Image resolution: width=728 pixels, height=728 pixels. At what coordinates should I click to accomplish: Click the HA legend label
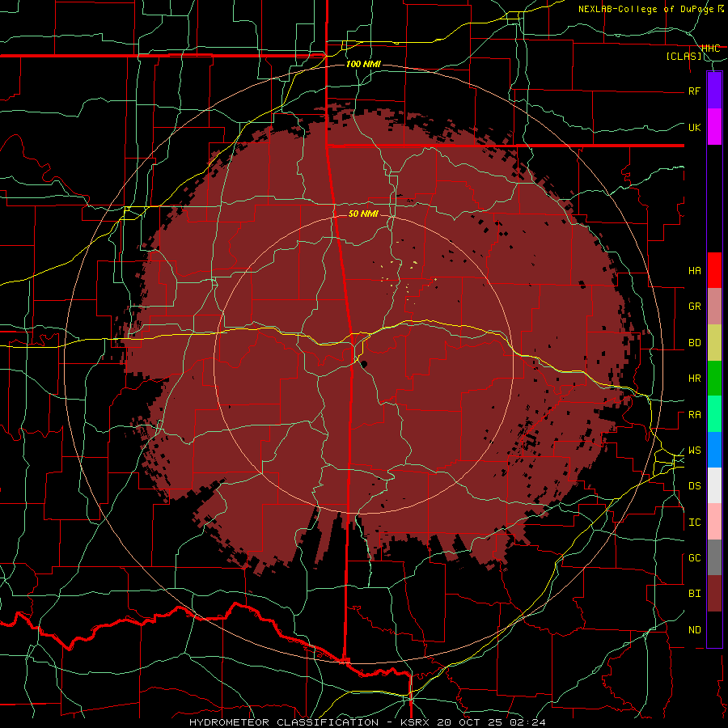[x=694, y=271]
